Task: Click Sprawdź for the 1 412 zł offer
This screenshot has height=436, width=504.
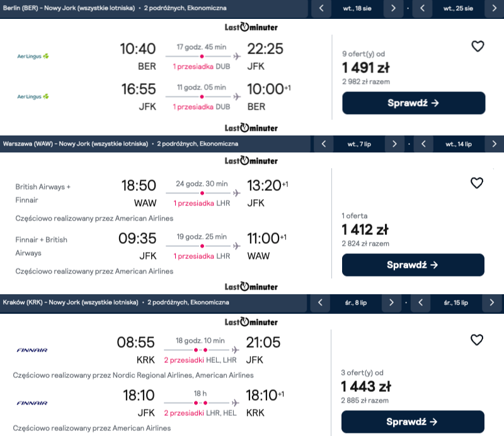Action: coord(413,265)
